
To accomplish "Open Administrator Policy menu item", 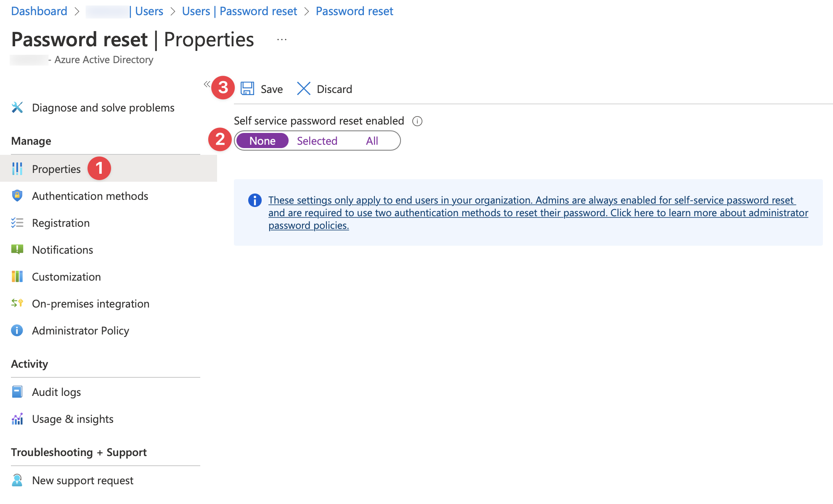I will pos(80,331).
